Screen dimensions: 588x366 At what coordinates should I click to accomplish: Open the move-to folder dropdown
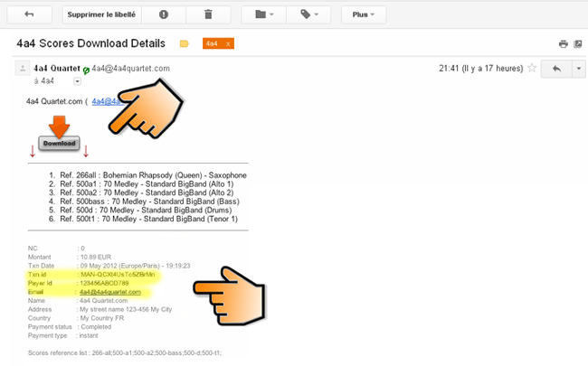click(265, 15)
